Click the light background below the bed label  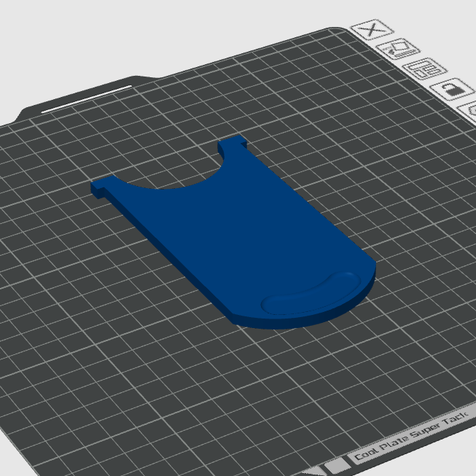(445, 467)
